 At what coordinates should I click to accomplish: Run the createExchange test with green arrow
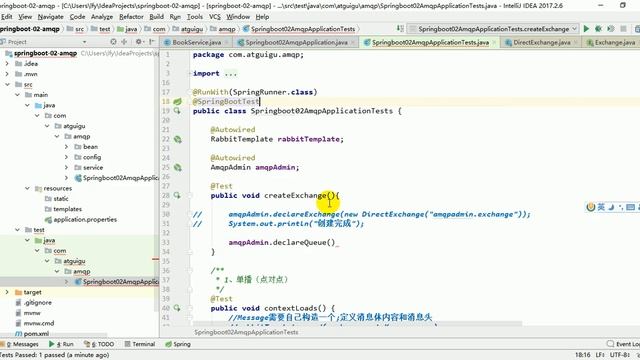[x=587, y=29]
